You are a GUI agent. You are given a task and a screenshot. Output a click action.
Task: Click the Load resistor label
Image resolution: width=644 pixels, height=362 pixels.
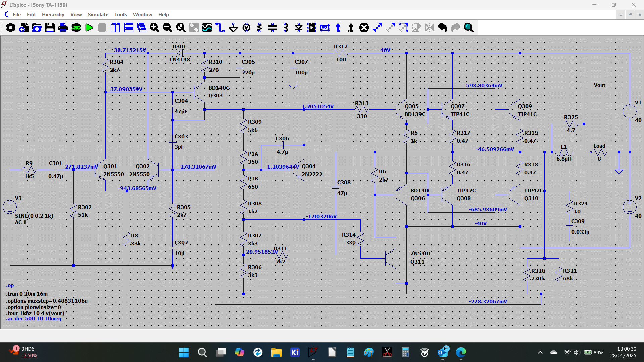coord(599,146)
